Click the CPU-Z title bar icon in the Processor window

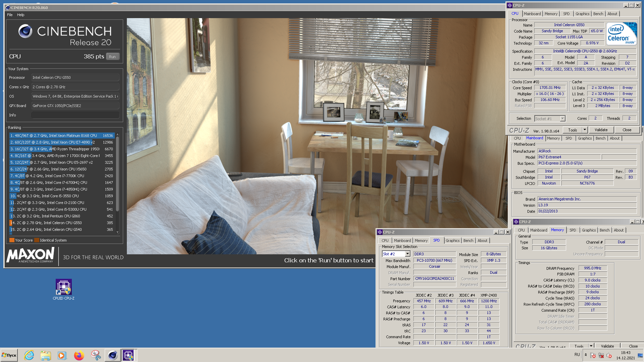pos(510,5)
